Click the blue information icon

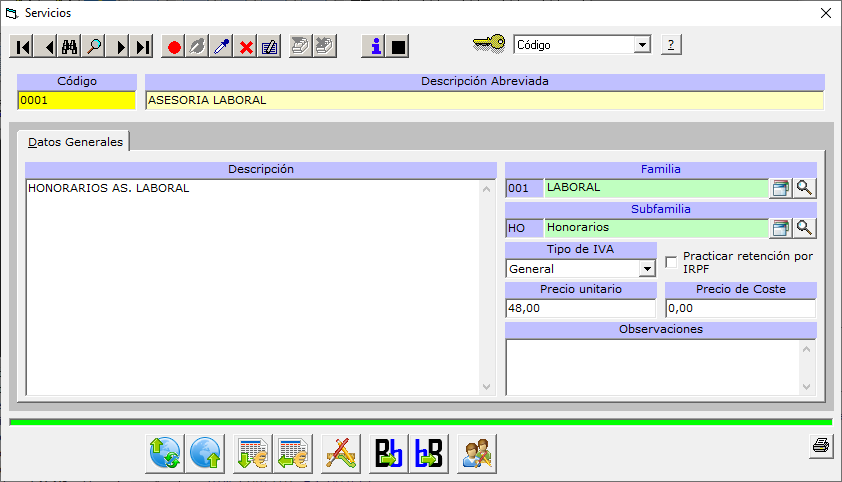pyautogui.click(x=375, y=47)
